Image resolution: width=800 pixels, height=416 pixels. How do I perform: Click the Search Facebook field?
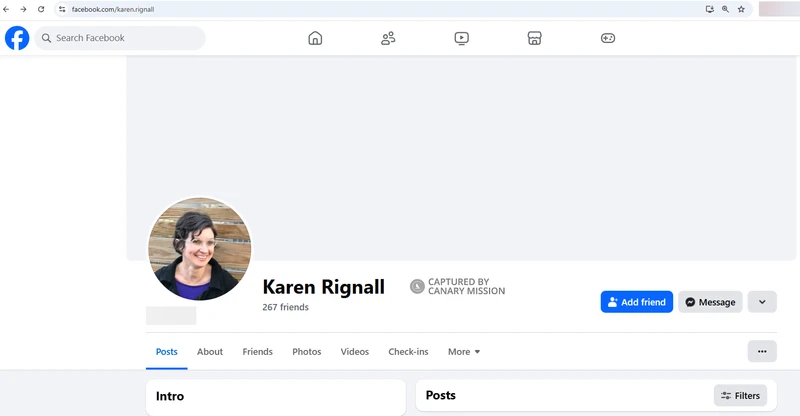click(x=120, y=38)
